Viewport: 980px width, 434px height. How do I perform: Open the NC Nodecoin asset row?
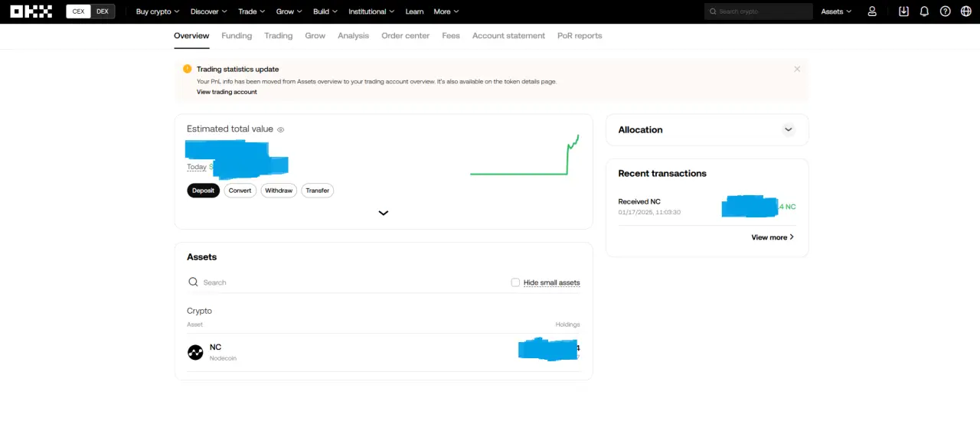point(384,352)
